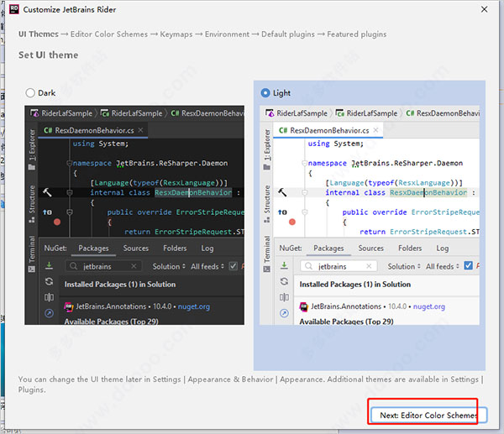
Task: Open the Solution dropdown in Light preview
Action: point(404,267)
